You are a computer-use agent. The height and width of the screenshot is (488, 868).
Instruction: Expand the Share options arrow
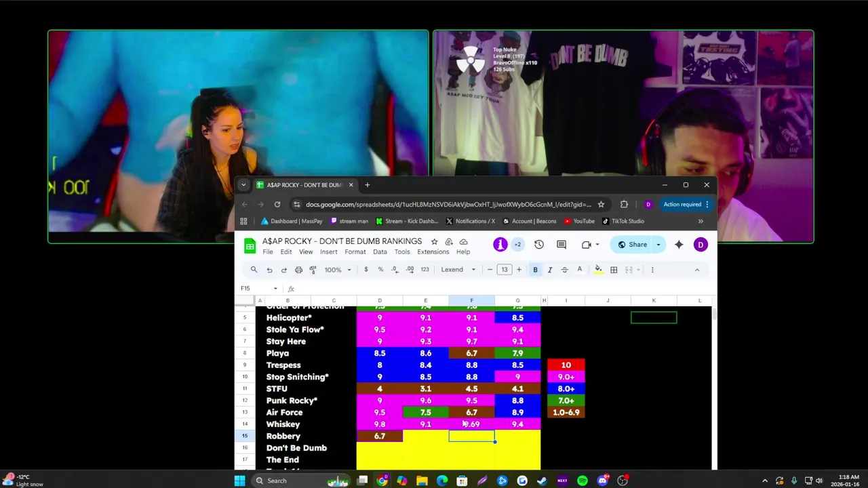(x=658, y=245)
